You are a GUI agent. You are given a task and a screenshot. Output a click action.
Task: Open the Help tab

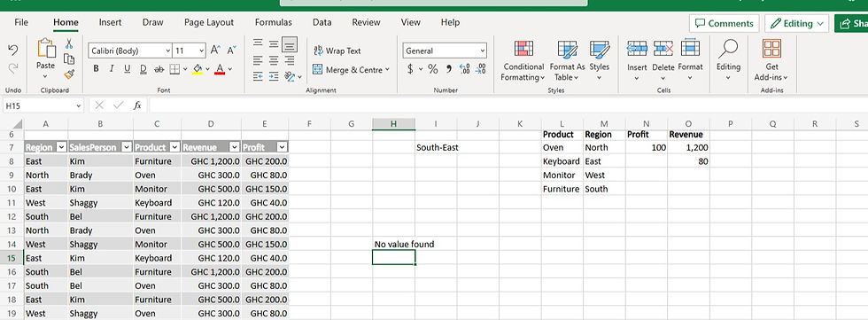(x=450, y=23)
